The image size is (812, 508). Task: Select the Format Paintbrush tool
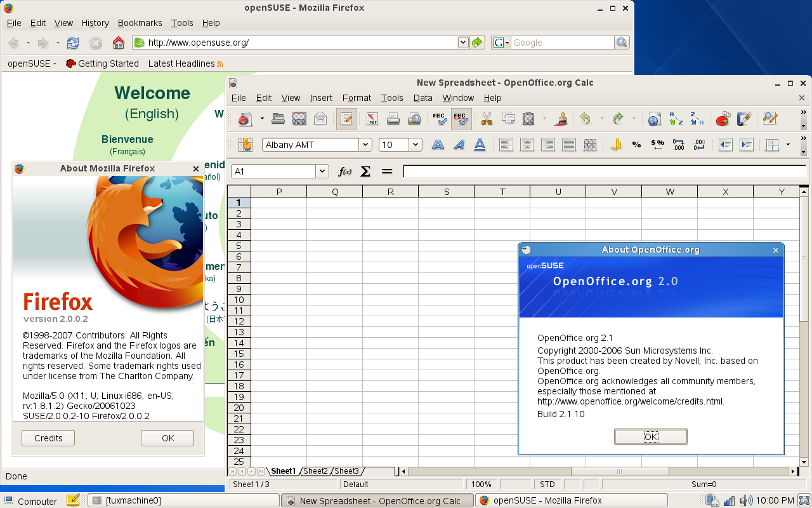click(x=561, y=119)
